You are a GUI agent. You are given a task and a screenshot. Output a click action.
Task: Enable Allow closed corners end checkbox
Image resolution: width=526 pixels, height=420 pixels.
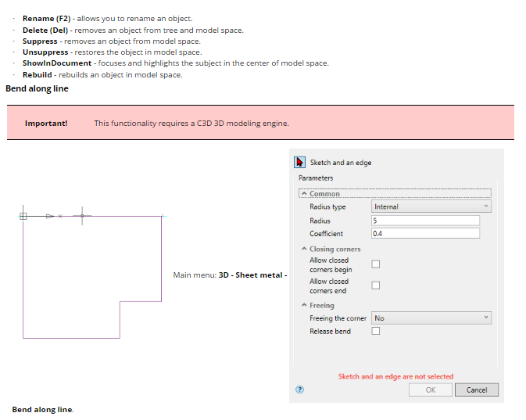[x=376, y=285]
